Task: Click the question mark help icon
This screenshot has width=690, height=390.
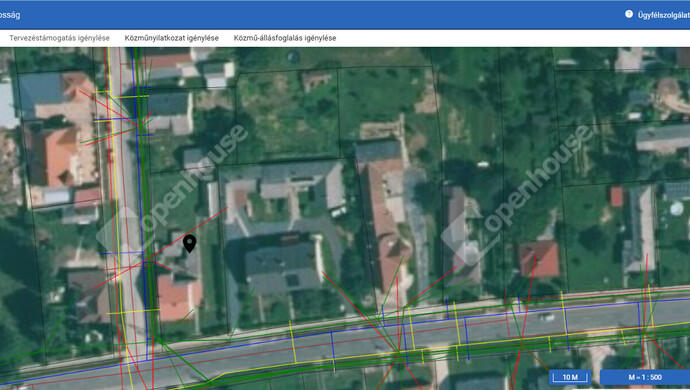Action: 629,14
